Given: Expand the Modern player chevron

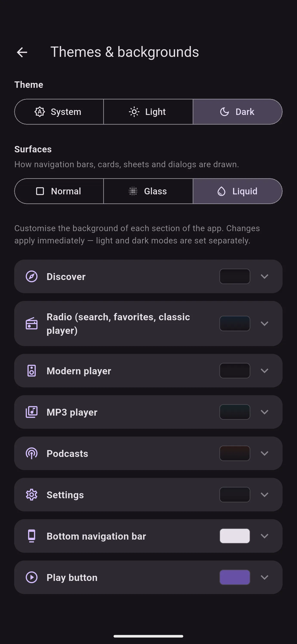Looking at the screenshot, I should click(265, 371).
